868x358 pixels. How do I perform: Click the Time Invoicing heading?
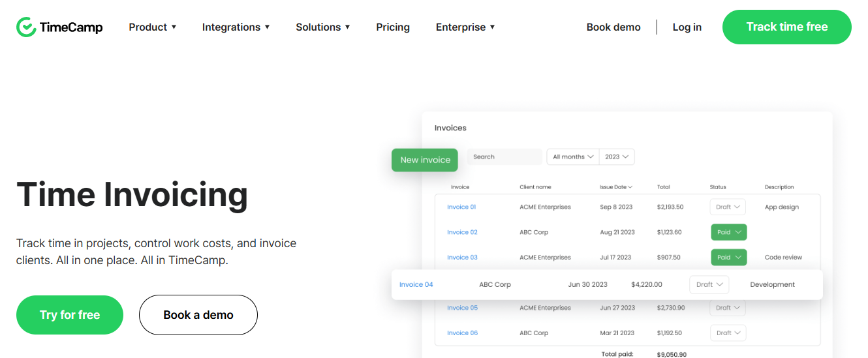point(132,194)
